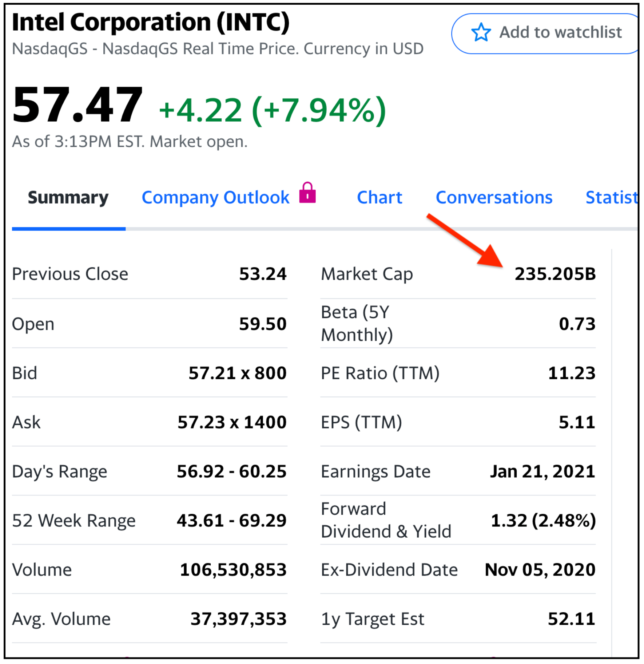The image size is (644, 664).
Task: Click the Bid label
Action: click(x=24, y=373)
